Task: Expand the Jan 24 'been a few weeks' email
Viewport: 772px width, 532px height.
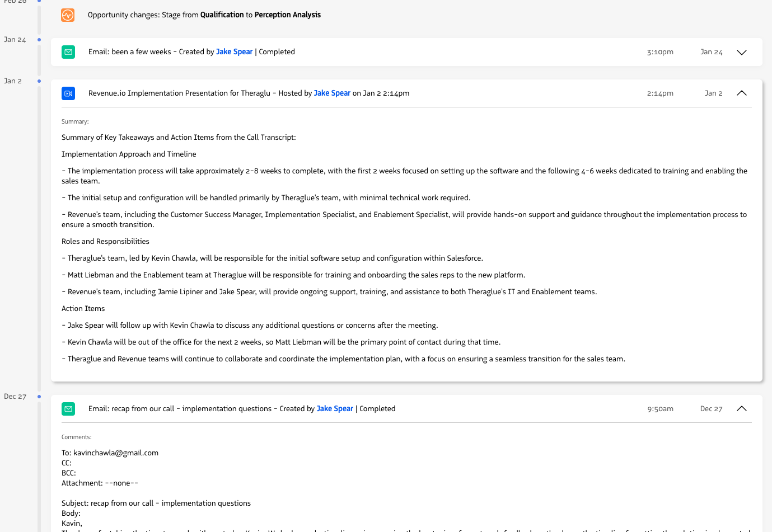Action: click(x=741, y=52)
